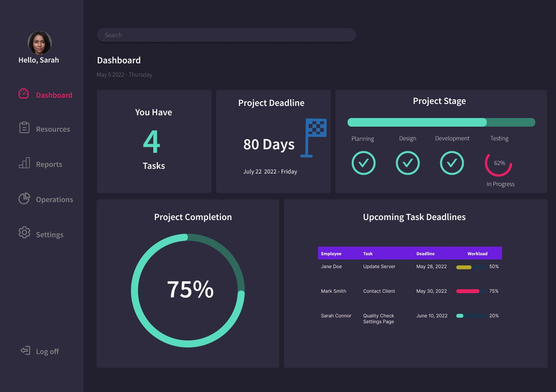Open the Dashboard menu item
Screen dimensions: 556x392
54,95
